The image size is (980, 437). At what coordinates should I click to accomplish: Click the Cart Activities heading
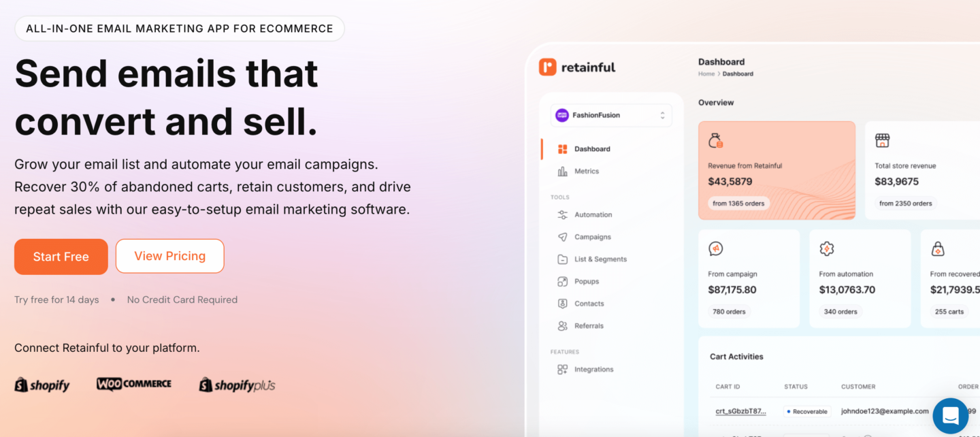736,357
